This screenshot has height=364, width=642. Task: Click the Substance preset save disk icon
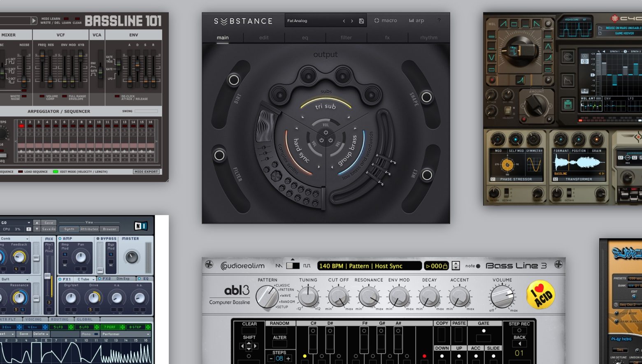pyautogui.click(x=361, y=21)
